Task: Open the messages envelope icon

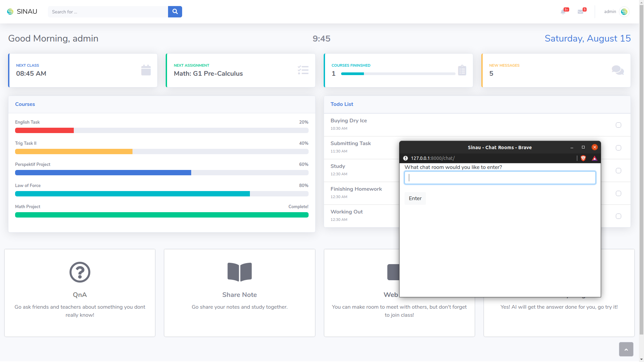Action: coord(581,12)
